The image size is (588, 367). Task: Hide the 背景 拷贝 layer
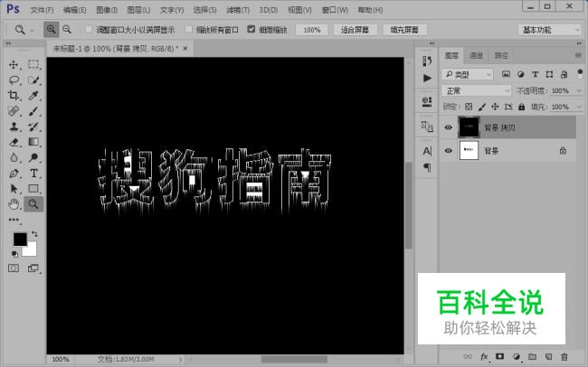(x=449, y=127)
